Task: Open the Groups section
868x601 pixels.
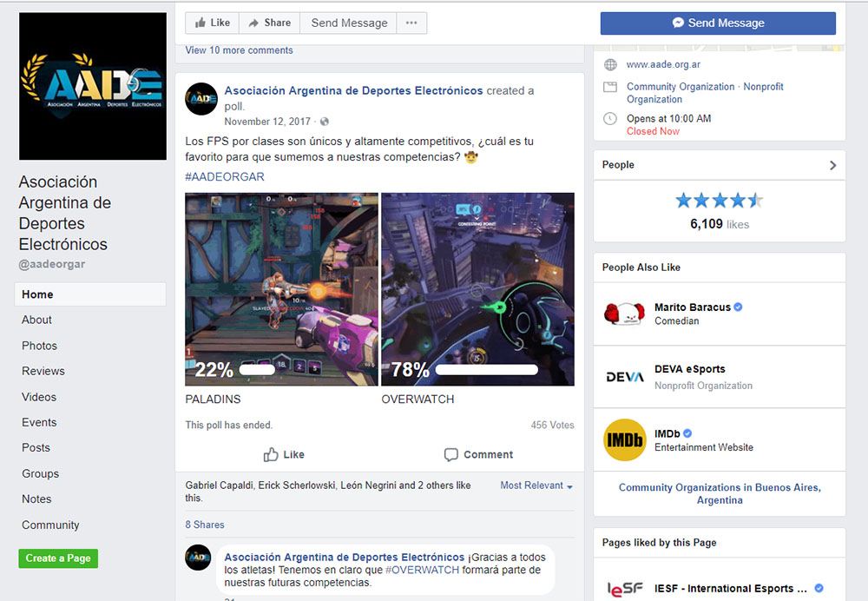Action: tap(41, 473)
